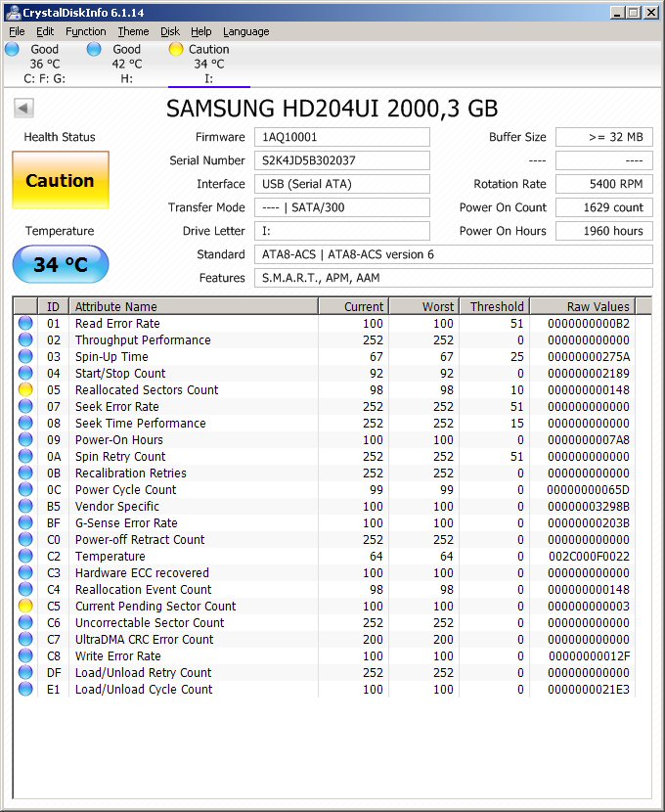Click the Raw Values column header

point(583,306)
